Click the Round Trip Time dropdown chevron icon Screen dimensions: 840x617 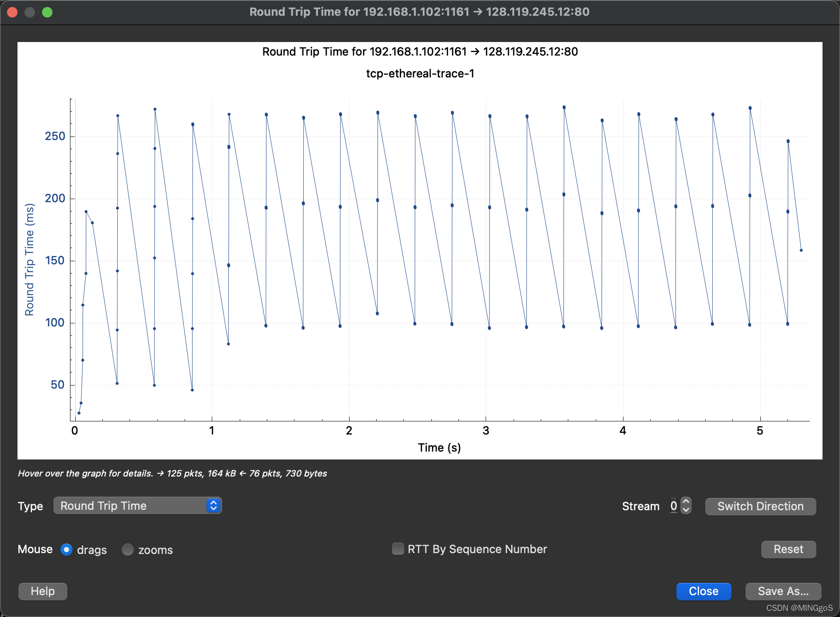[x=213, y=506]
